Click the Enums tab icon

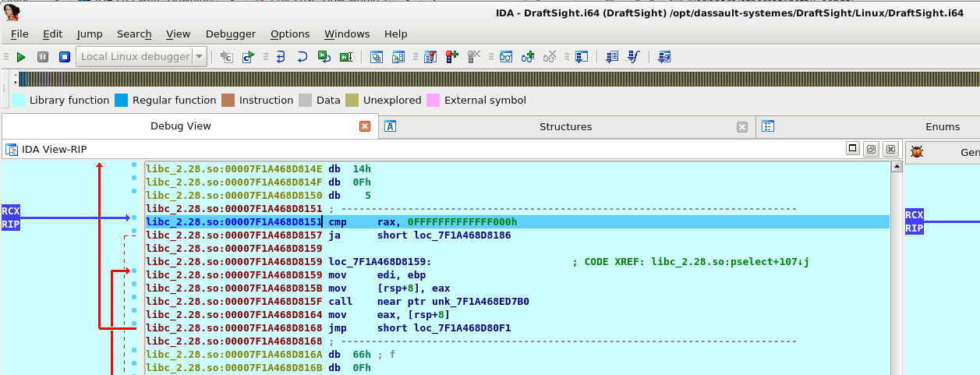(x=768, y=126)
